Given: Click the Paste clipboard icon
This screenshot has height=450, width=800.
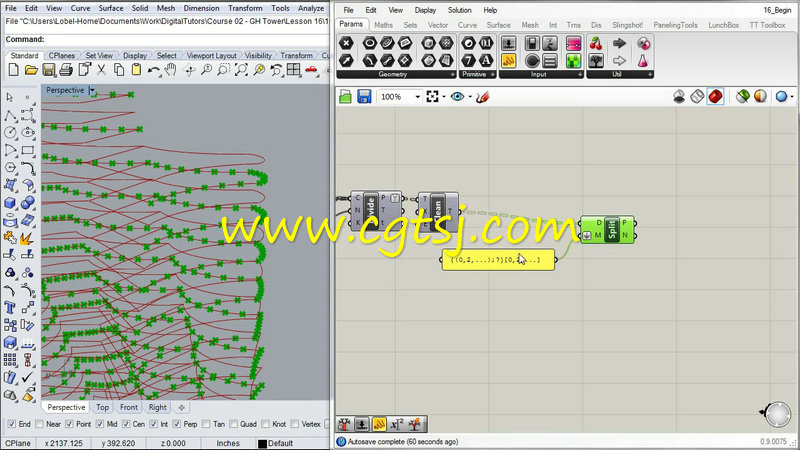Looking at the screenshot, I should [x=136, y=70].
